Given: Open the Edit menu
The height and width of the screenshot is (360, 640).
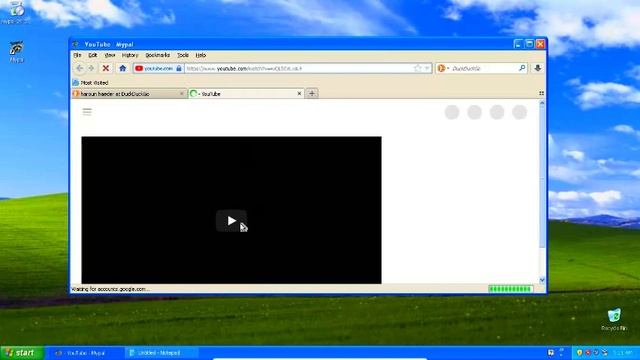Looking at the screenshot, I should point(93,55).
